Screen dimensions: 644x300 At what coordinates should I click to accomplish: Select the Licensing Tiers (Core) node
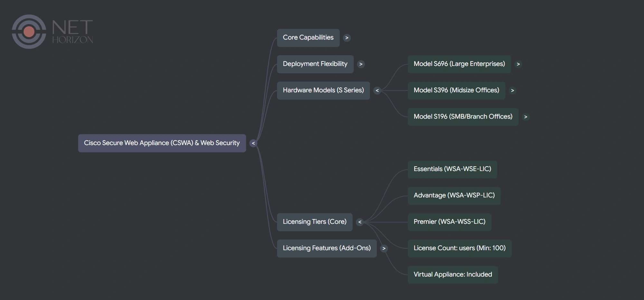(315, 222)
